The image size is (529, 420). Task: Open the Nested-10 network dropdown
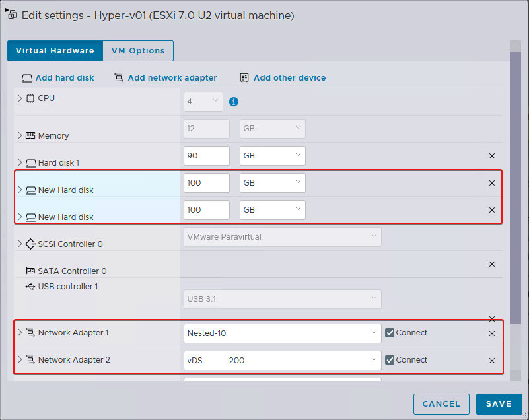282,333
